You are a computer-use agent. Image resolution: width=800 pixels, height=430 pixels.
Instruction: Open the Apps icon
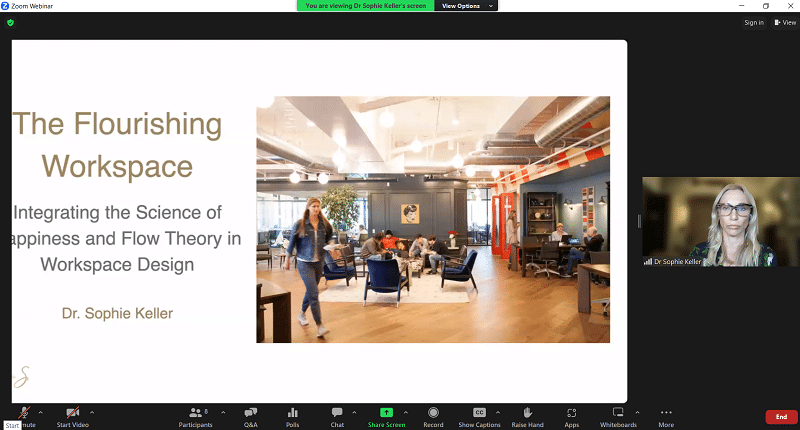572,413
